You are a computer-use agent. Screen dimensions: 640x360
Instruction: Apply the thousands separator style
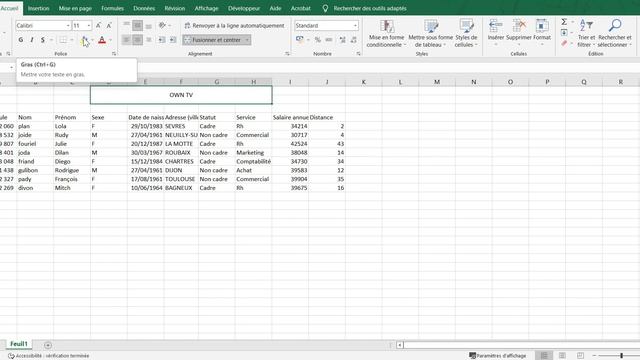point(329,40)
